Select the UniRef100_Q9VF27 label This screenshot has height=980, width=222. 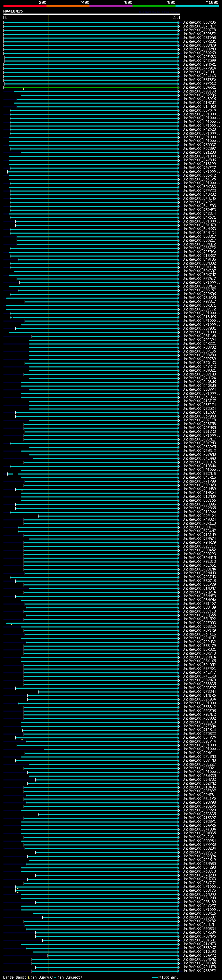coord(199,168)
